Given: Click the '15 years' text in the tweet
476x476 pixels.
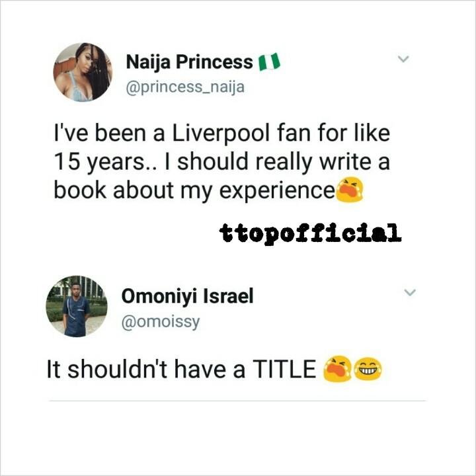Looking at the screenshot, I should [x=100, y=162].
